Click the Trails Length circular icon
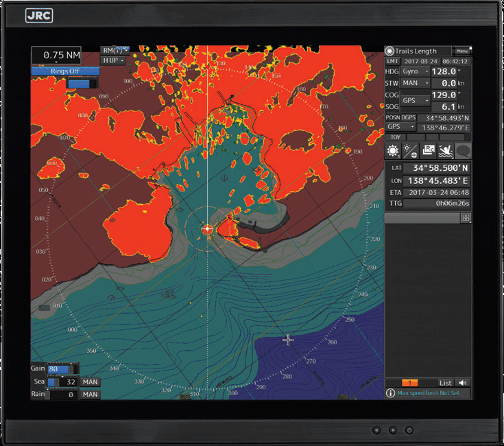This screenshot has width=504, height=446. click(389, 51)
